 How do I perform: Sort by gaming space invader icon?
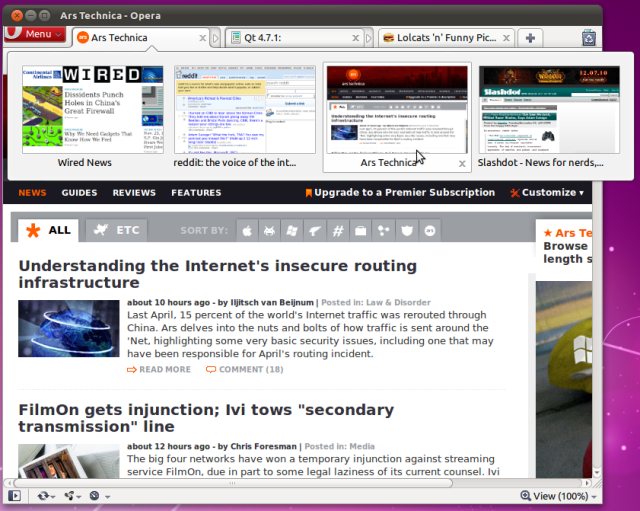click(x=269, y=231)
